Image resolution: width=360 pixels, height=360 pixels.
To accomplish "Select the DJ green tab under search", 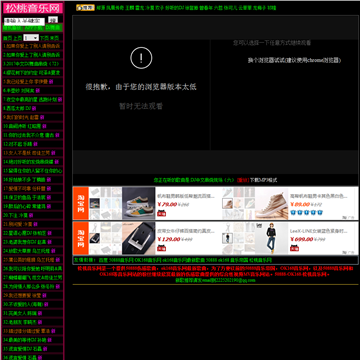I will [x=53, y=28].
